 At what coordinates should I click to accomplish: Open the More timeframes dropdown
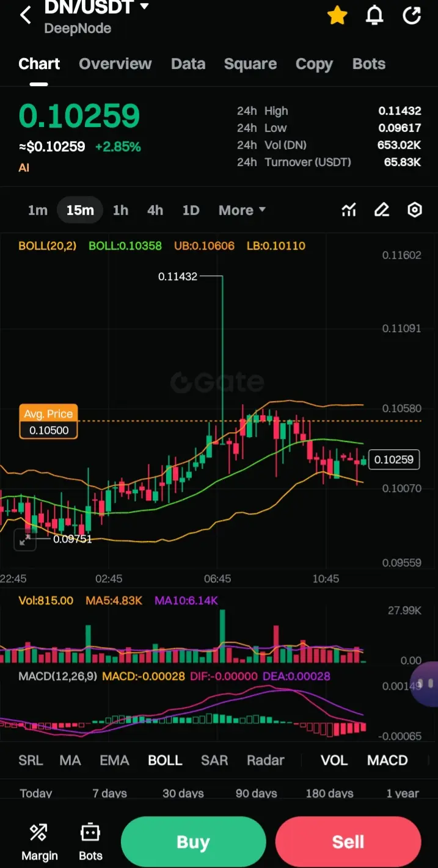click(242, 210)
